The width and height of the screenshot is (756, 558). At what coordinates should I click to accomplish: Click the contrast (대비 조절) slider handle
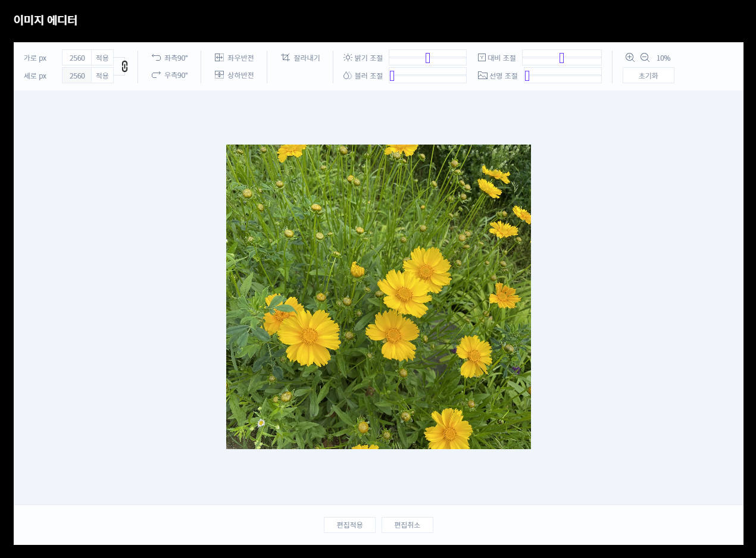[561, 58]
